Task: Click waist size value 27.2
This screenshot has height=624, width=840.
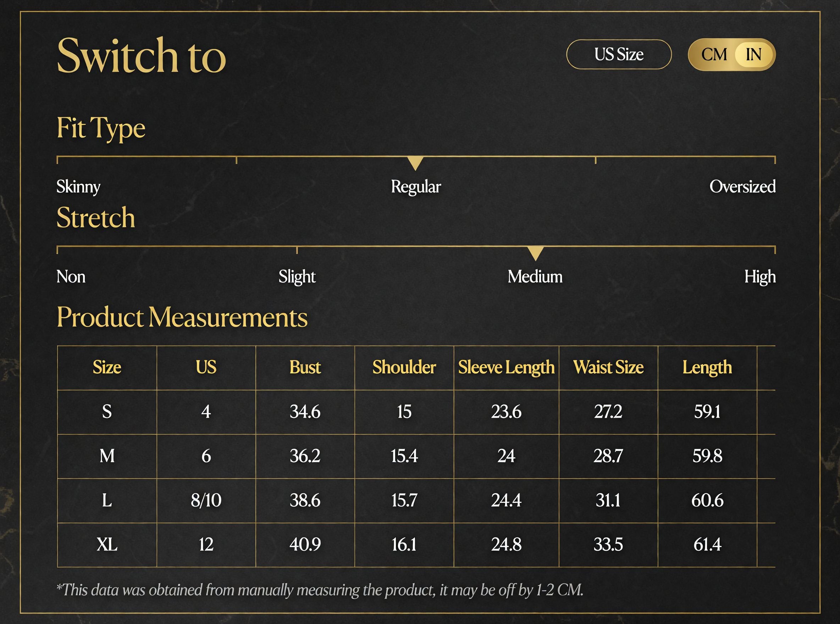Action: pos(608,412)
